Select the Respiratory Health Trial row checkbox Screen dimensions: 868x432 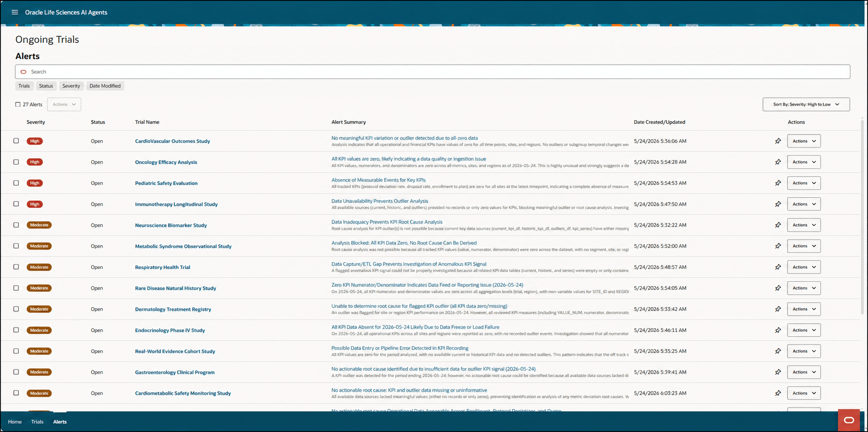tap(16, 267)
